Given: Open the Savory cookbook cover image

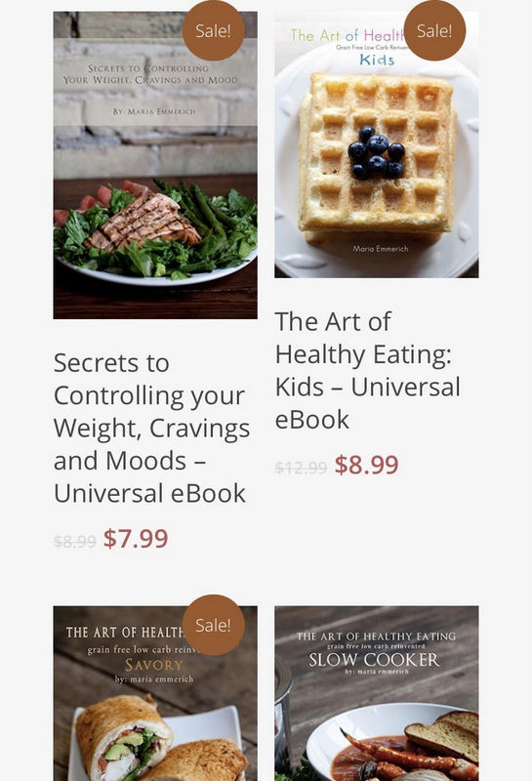Looking at the screenshot, I should pos(155,693).
